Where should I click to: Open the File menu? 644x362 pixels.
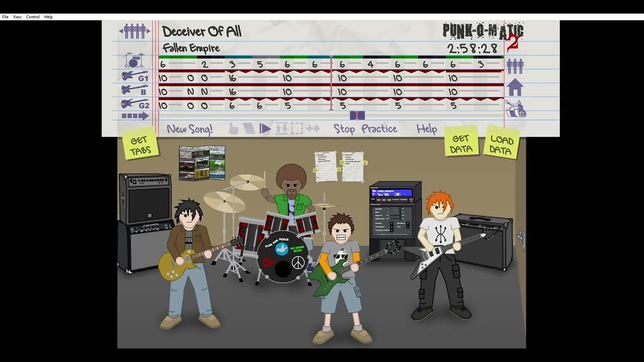point(5,17)
